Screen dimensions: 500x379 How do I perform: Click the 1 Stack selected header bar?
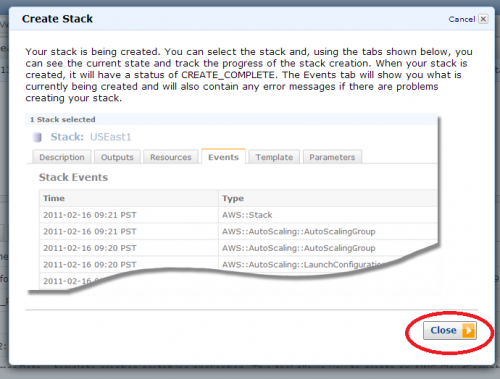tap(231, 119)
